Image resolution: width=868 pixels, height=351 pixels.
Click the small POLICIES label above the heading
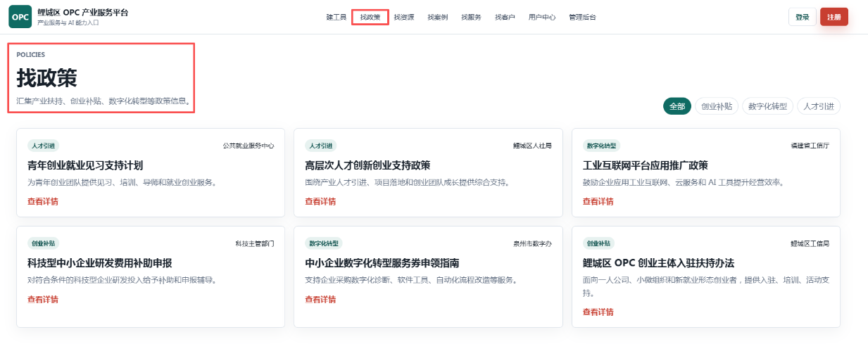click(x=30, y=54)
